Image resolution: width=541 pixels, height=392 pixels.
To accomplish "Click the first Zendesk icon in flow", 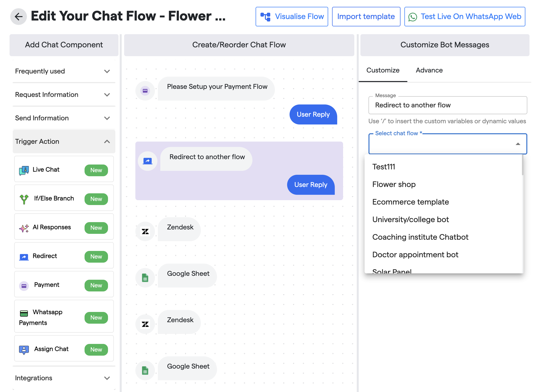I will pos(145,231).
